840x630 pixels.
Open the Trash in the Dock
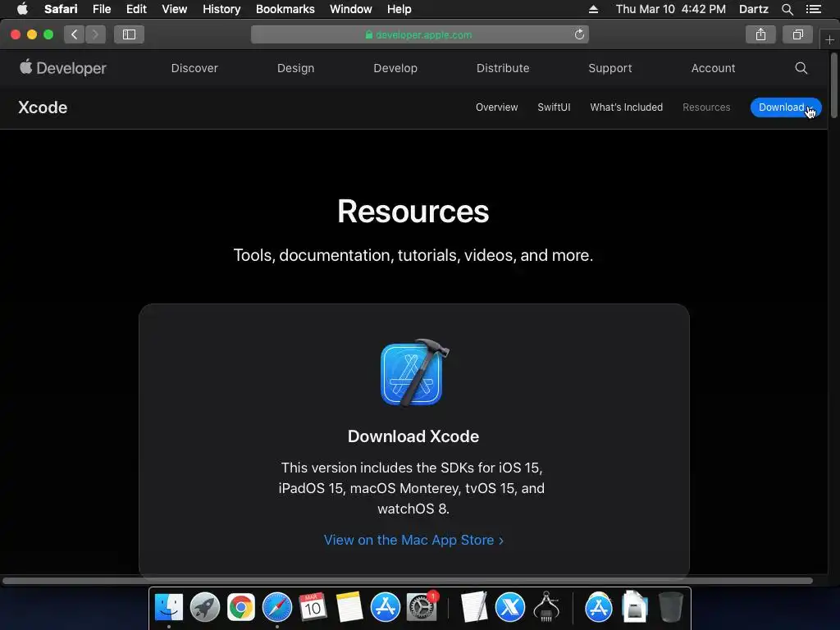click(670, 607)
